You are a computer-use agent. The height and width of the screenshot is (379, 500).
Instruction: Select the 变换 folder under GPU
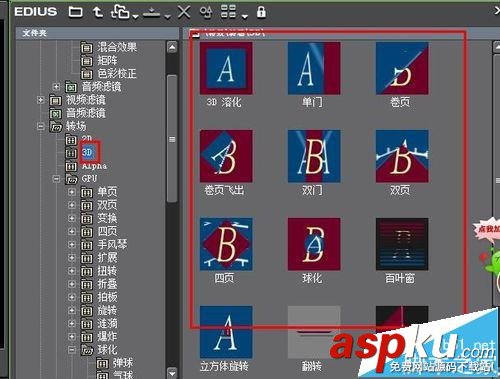[99, 218]
